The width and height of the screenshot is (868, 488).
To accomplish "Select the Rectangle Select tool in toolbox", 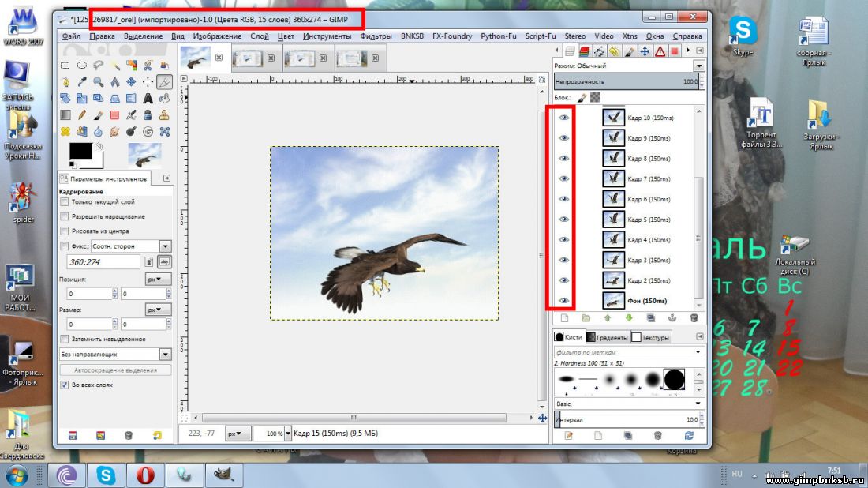I will click(65, 65).
